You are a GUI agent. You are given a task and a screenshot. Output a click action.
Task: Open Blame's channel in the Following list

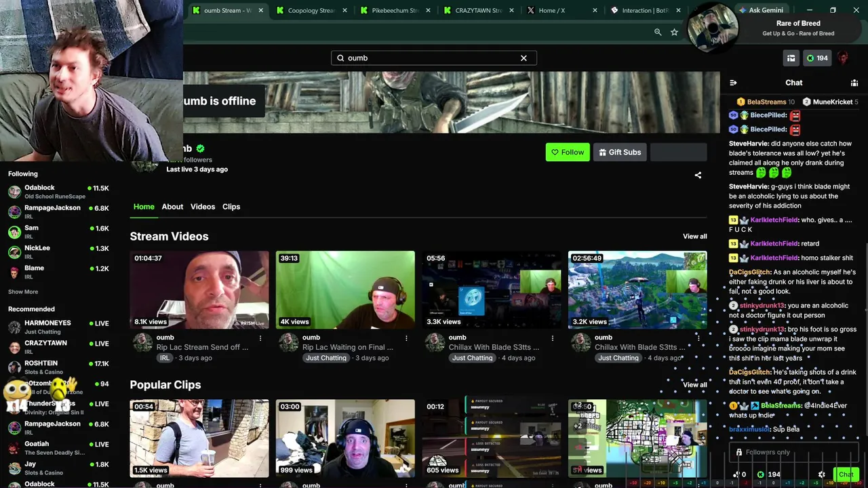(x=58, y=272)
